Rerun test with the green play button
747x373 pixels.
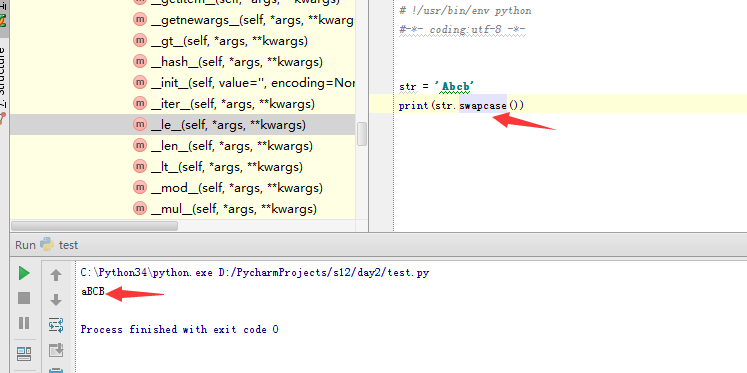point(24,273)
